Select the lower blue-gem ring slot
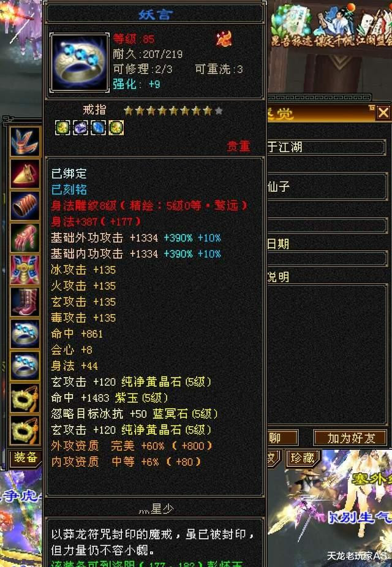Image resolution: width=392 pixels, height=567 pixels. point(24,367)
